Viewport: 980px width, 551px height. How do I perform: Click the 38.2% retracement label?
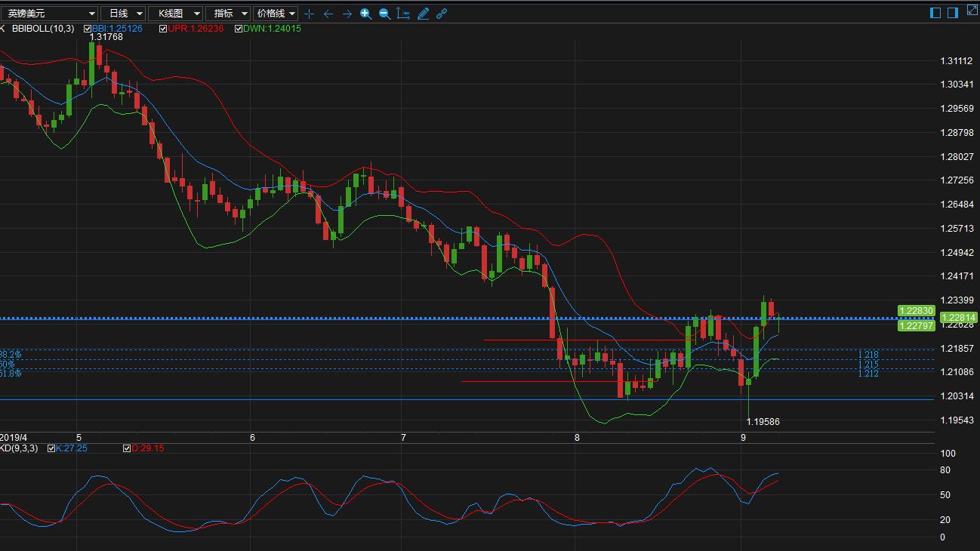click(x=11, y=355)
